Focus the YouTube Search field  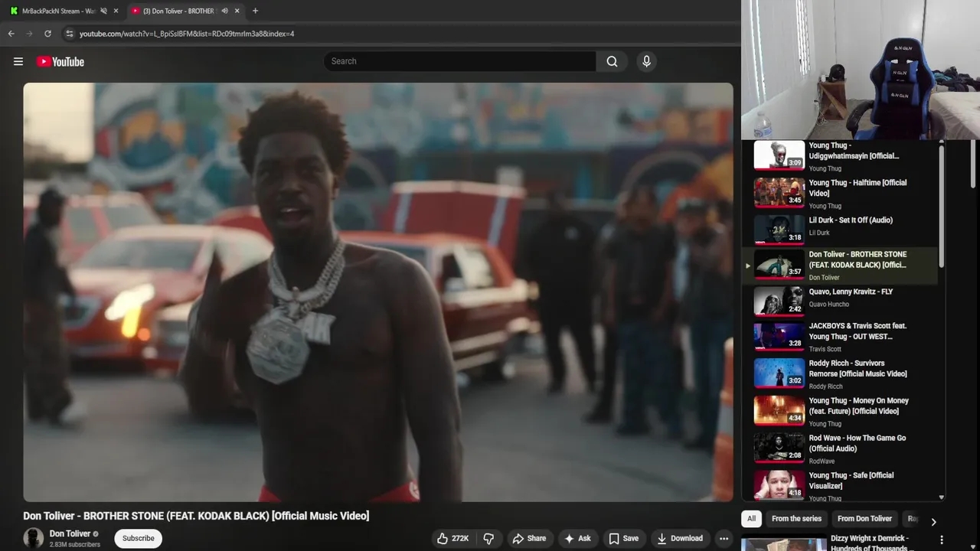(459, 61)
